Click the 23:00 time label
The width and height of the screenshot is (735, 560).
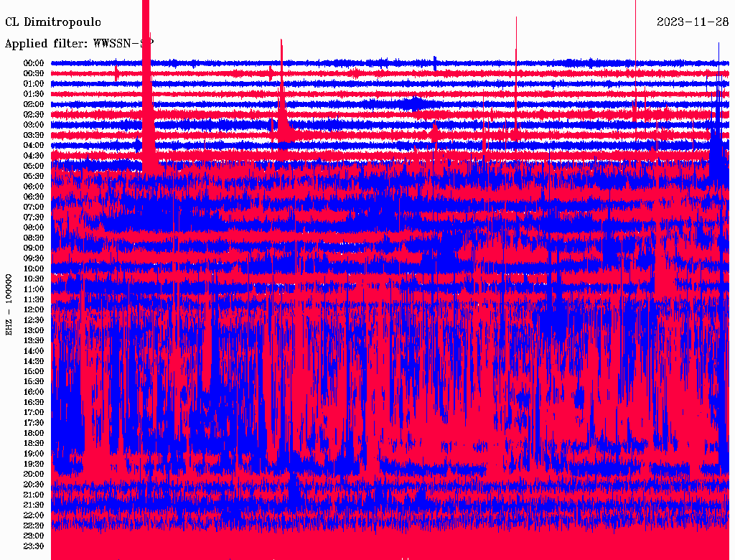tap(34, 536)
